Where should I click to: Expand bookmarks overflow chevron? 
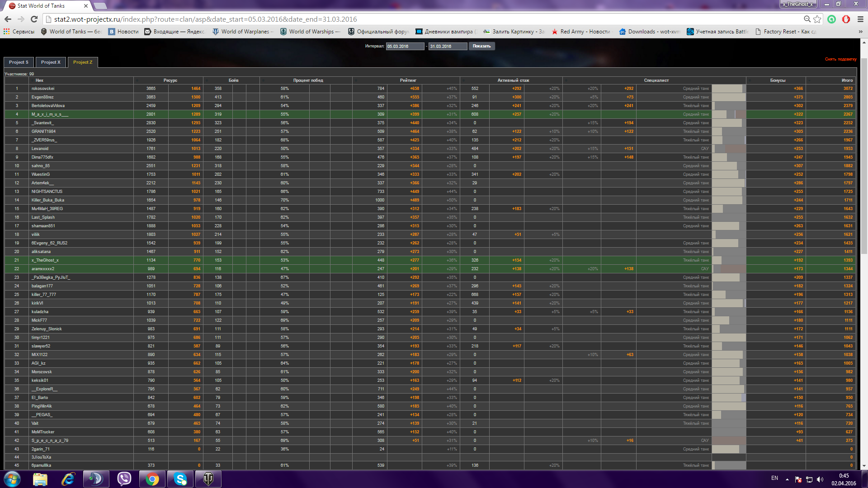[860, 32]
